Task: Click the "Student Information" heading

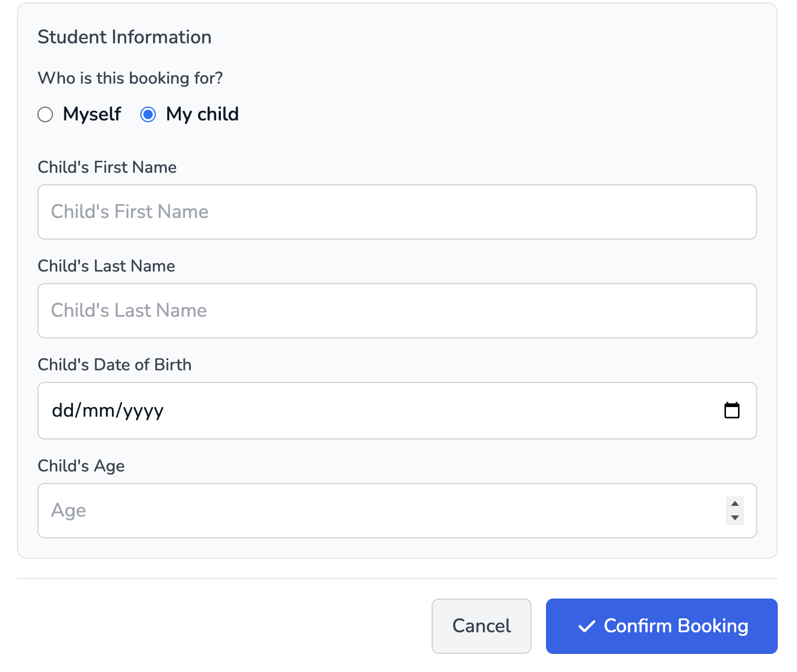Action: [x=125, y=37]
